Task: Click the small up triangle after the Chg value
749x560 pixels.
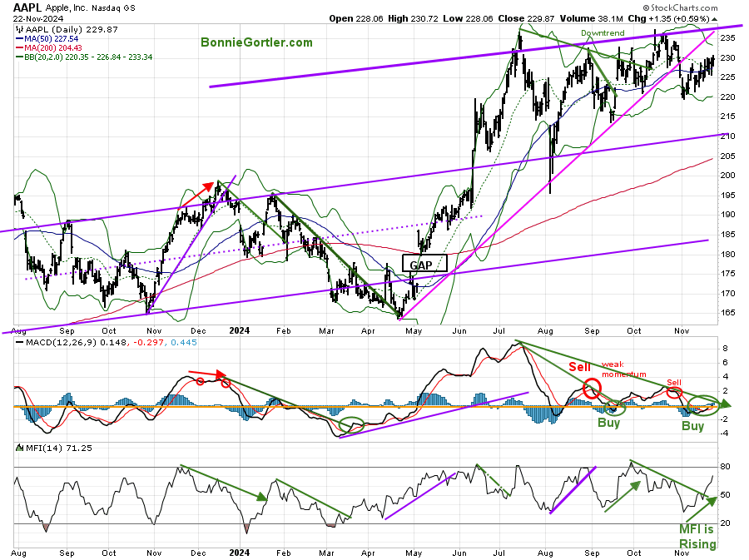Action: coord(714,19)
